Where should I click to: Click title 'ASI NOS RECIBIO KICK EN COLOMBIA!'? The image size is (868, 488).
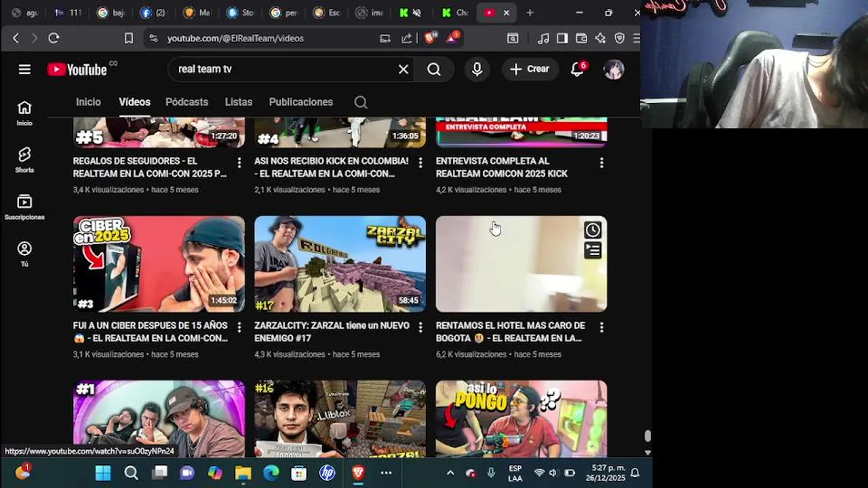(x=331, y=167)
